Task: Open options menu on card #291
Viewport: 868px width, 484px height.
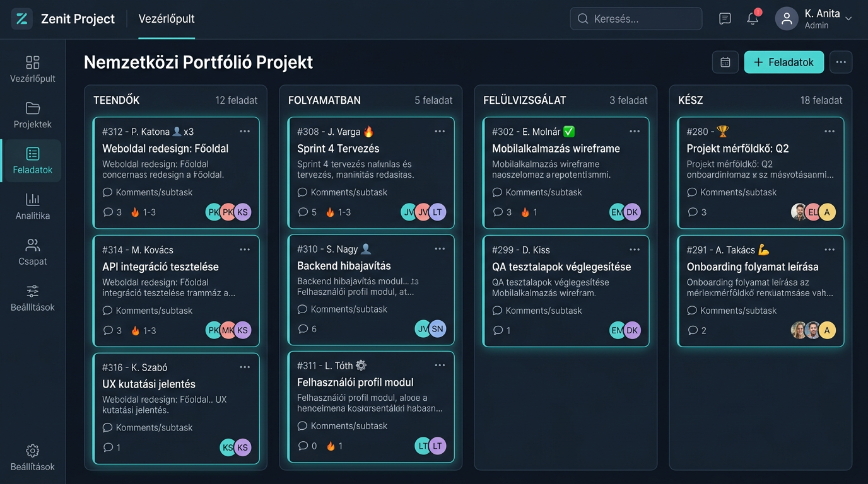Action: click(x=830, y=250)
